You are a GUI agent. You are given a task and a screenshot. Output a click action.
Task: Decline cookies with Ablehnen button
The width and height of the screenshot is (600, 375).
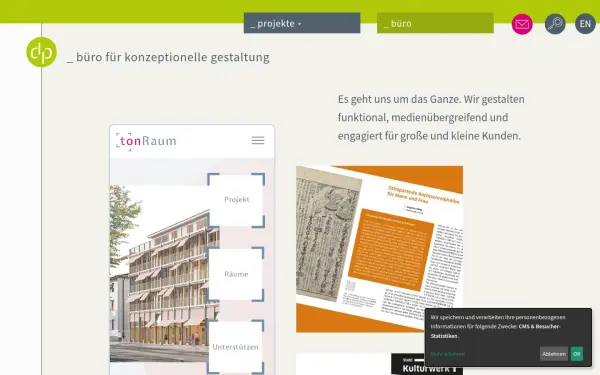tap(554, 354)
